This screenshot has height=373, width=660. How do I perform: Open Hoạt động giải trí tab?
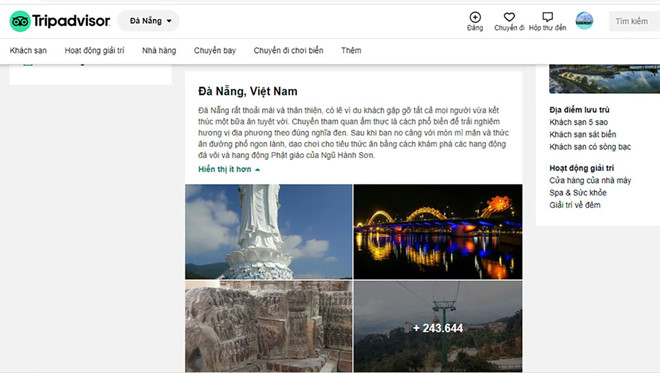94,51
